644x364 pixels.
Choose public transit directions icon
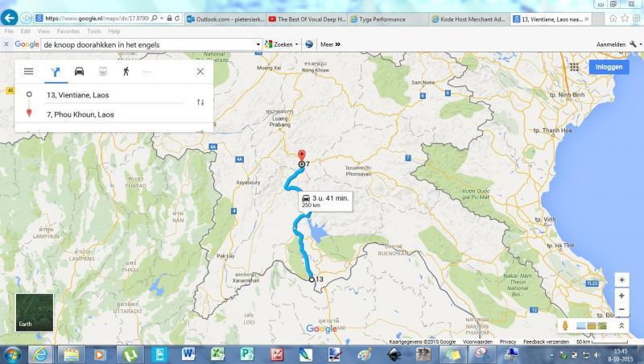tap(103, 72)
